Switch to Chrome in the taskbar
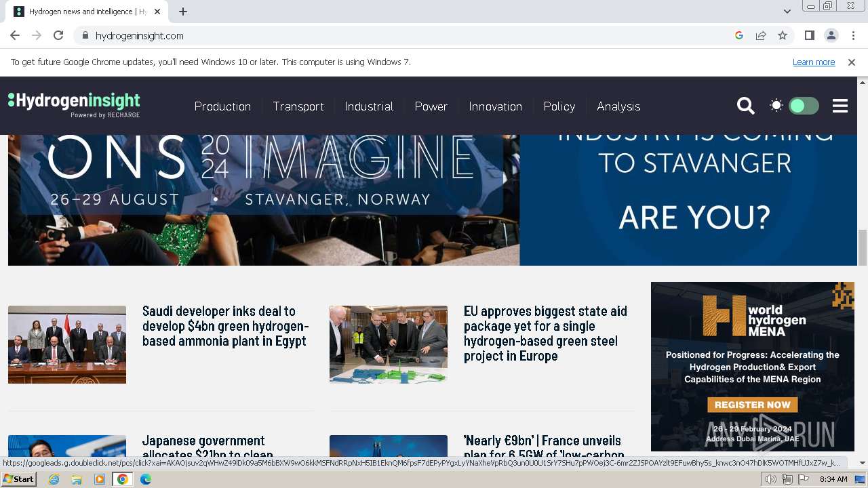868x488 pixels. 123,479
